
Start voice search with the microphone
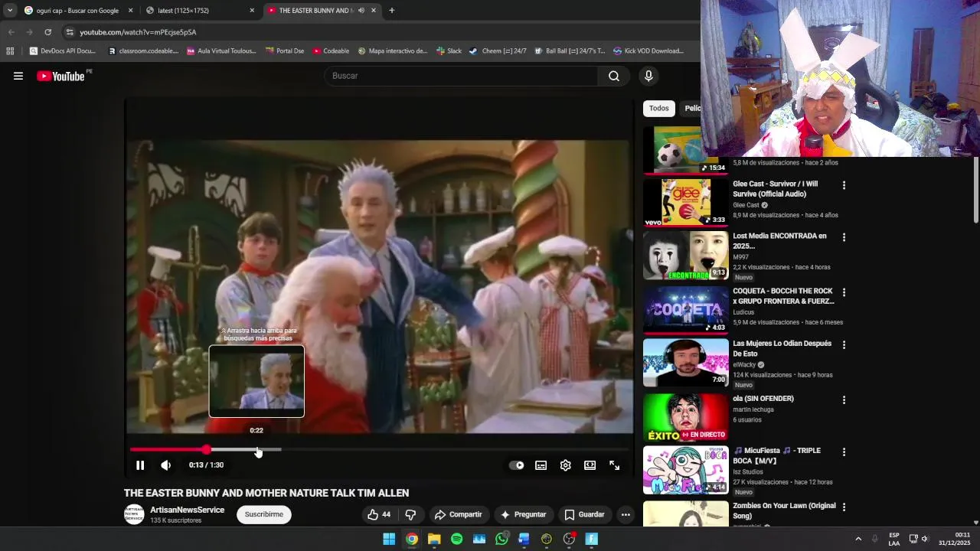pos(648,76)
